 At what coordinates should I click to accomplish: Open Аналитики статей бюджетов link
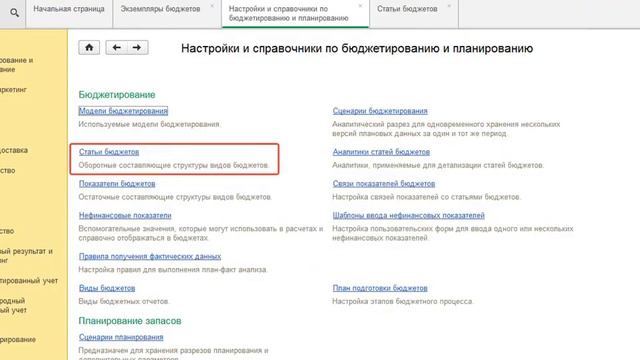pos(381,152)
